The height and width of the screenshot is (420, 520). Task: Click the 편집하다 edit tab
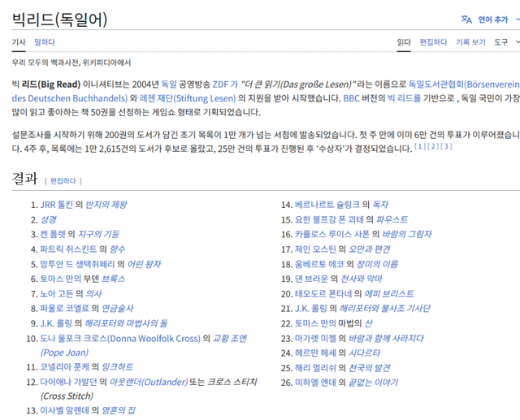[x=433, y=42]
